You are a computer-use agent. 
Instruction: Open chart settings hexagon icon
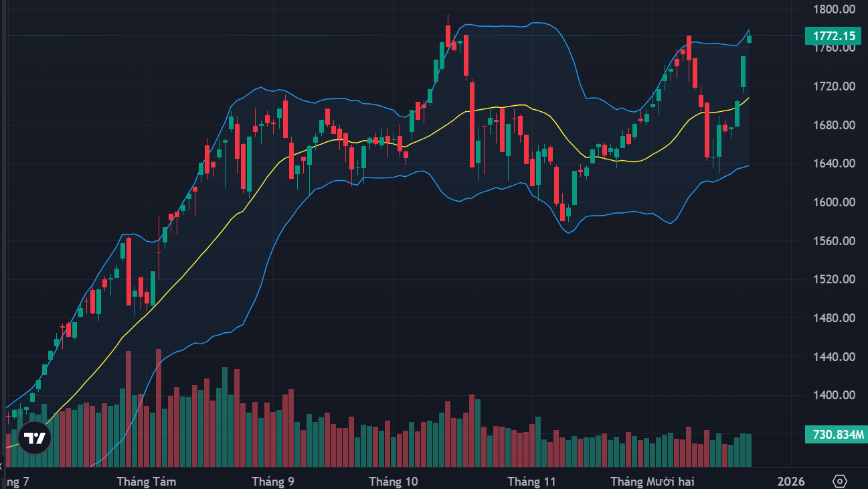click(x=840, y=482)
